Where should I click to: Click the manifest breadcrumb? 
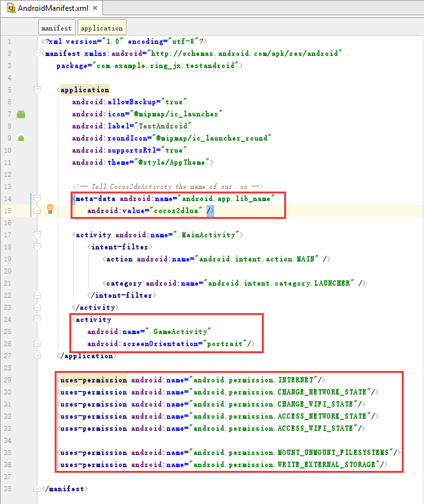tap(57, 28)
